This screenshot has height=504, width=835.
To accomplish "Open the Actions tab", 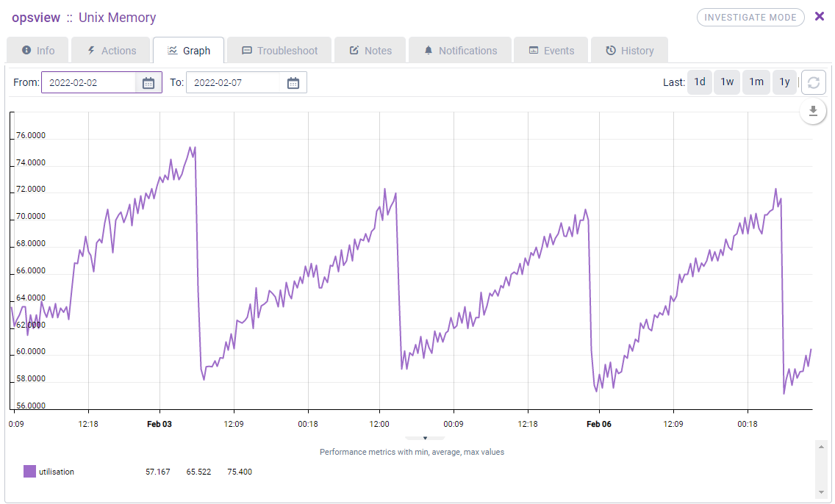I will click(x=111, y=51).
